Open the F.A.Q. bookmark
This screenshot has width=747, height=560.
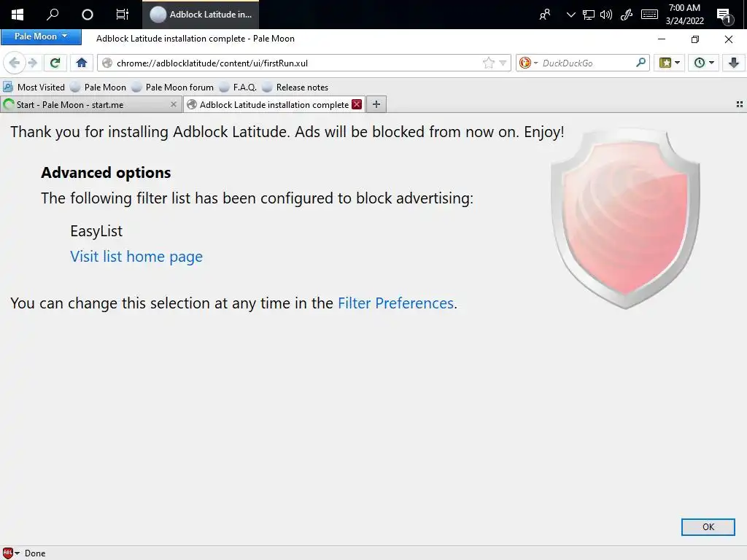click(x=238, y=87)
